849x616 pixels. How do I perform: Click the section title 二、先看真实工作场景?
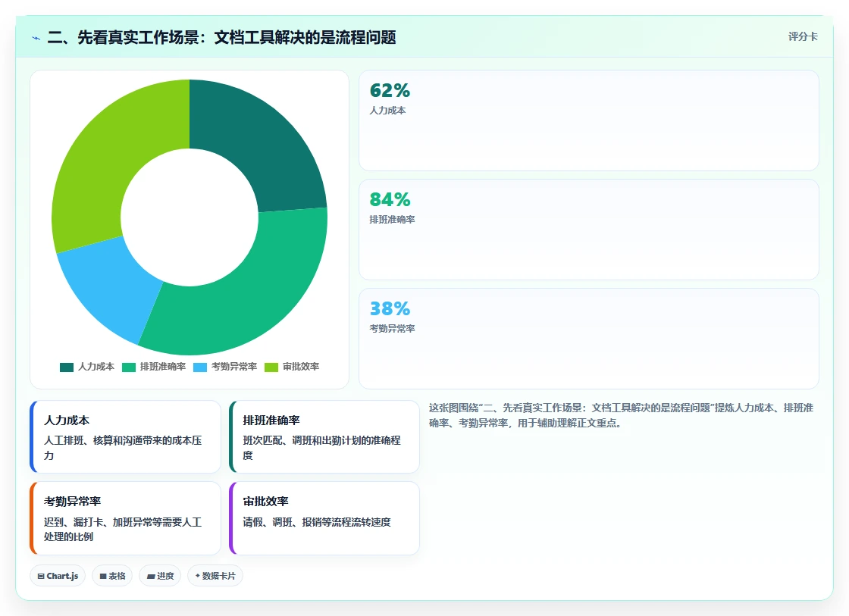point(221,37)
